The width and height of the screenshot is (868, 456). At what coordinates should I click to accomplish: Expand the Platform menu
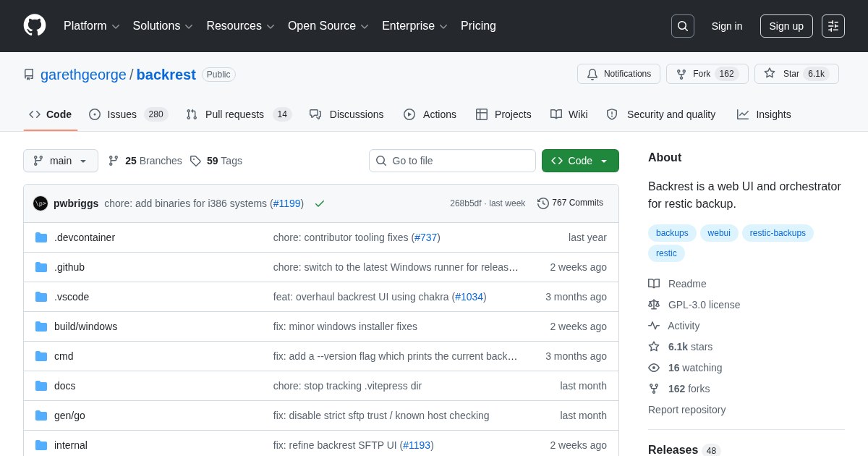point(92,26)
